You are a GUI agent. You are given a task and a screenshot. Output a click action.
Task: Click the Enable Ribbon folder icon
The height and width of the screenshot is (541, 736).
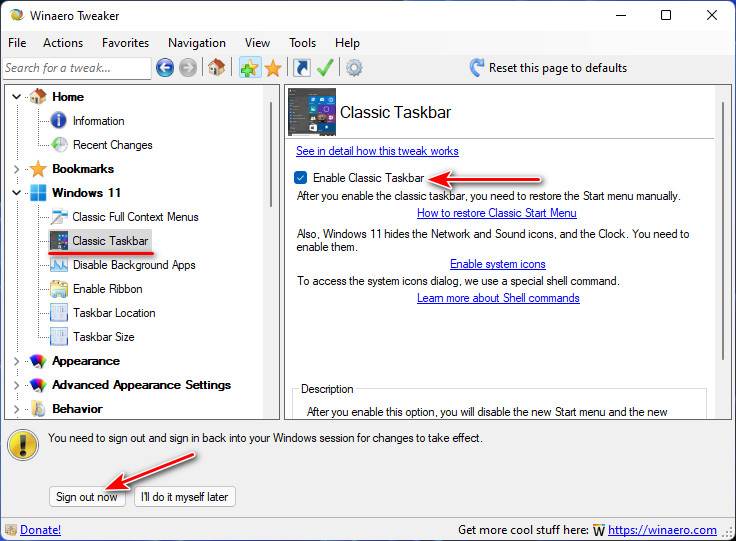point(59,289)
